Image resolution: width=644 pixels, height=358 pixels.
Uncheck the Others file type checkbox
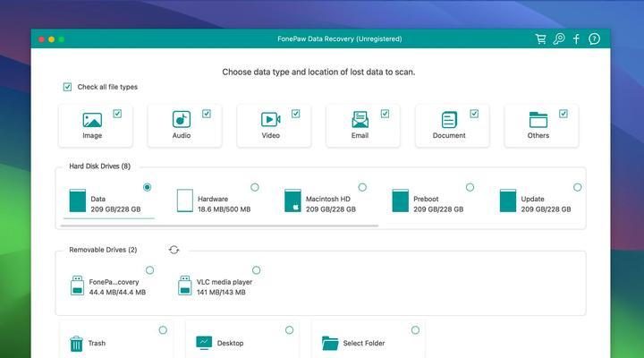point(563,114)
